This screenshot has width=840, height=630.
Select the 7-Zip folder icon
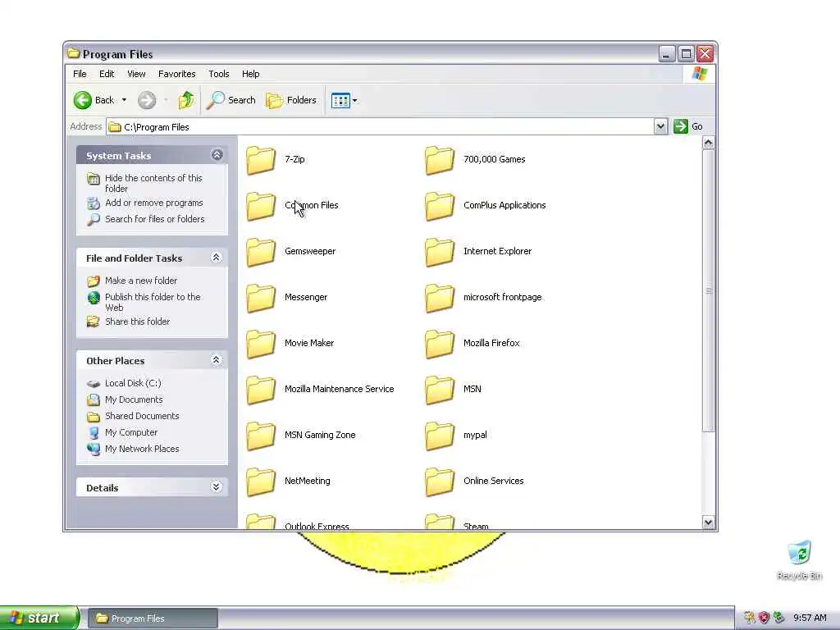click(261, 160)
